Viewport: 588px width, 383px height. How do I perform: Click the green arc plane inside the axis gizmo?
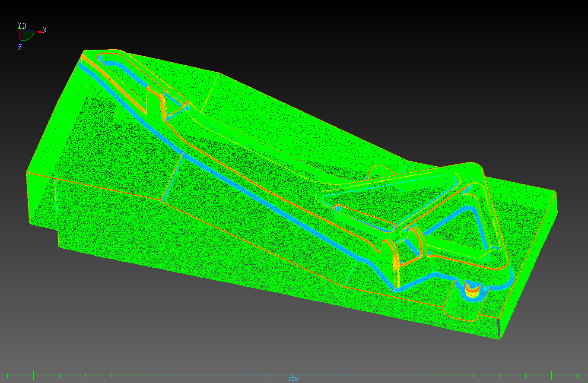(27, 35)
